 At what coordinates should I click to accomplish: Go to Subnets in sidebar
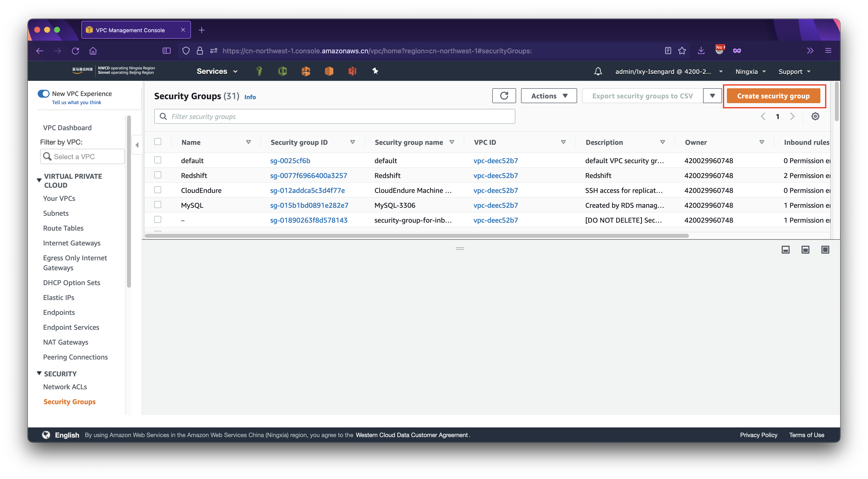tap(56, 213)
